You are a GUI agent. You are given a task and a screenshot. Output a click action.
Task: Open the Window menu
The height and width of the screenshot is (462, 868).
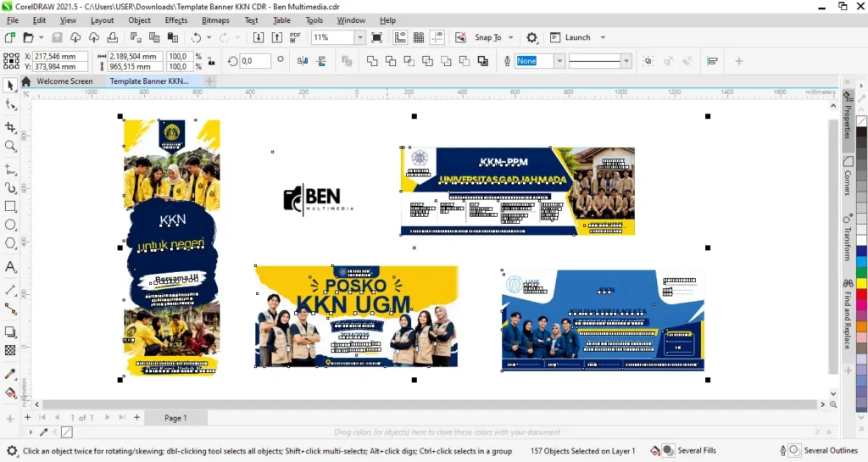351,19
